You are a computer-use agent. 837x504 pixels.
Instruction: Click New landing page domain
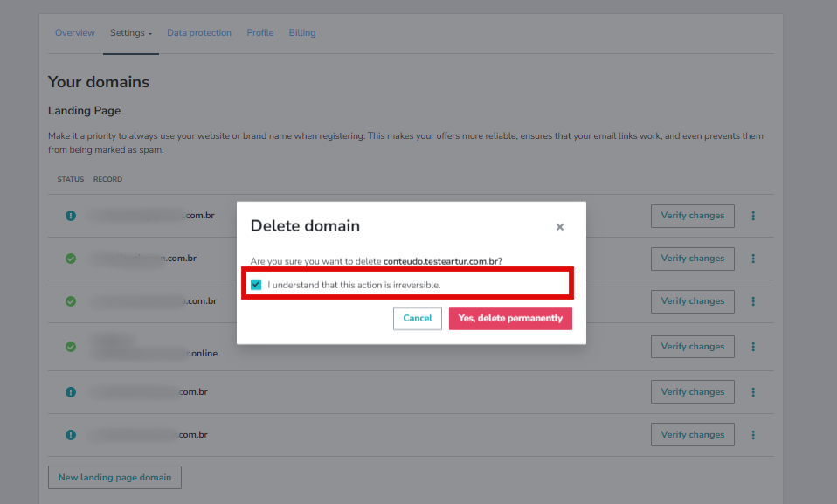tap(114, 477)
